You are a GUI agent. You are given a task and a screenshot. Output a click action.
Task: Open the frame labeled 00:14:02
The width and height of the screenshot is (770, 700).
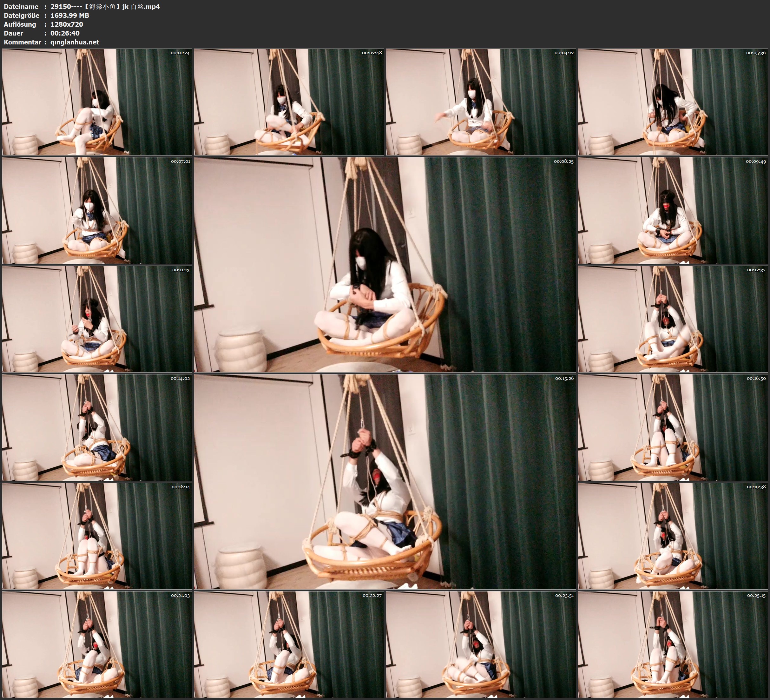97,427
